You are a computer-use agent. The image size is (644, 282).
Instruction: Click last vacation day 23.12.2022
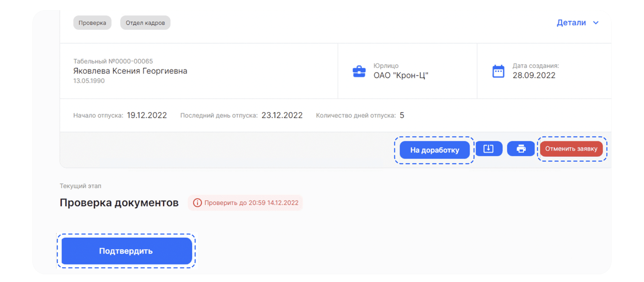tap(282, 115)
